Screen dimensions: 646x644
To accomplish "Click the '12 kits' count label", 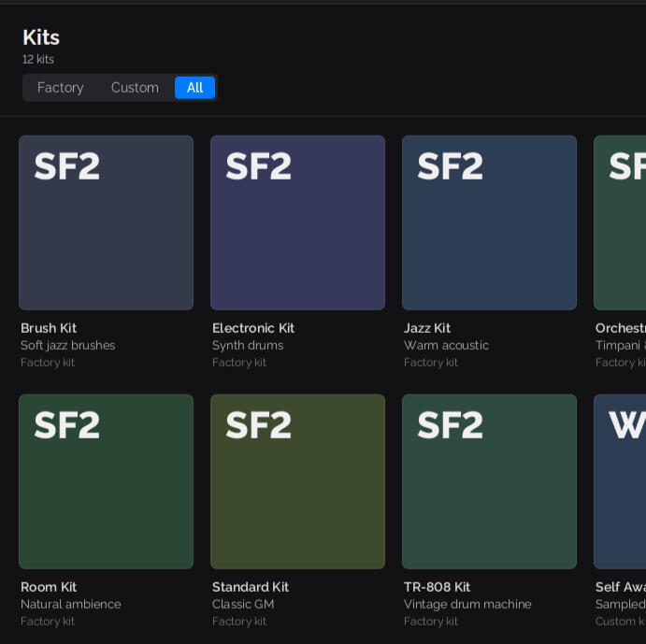I will point(38,59).
